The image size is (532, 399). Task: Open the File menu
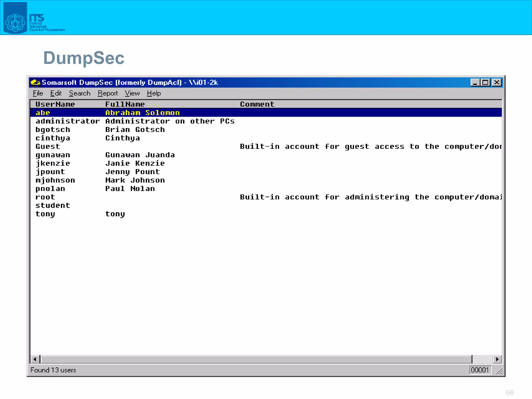pyautogui.click(x=38, y=93)
